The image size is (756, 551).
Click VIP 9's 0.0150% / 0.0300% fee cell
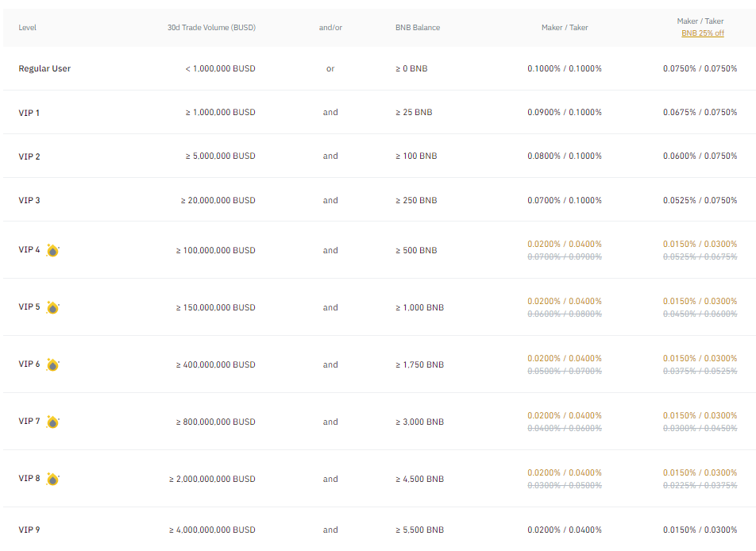pos(700,530)
